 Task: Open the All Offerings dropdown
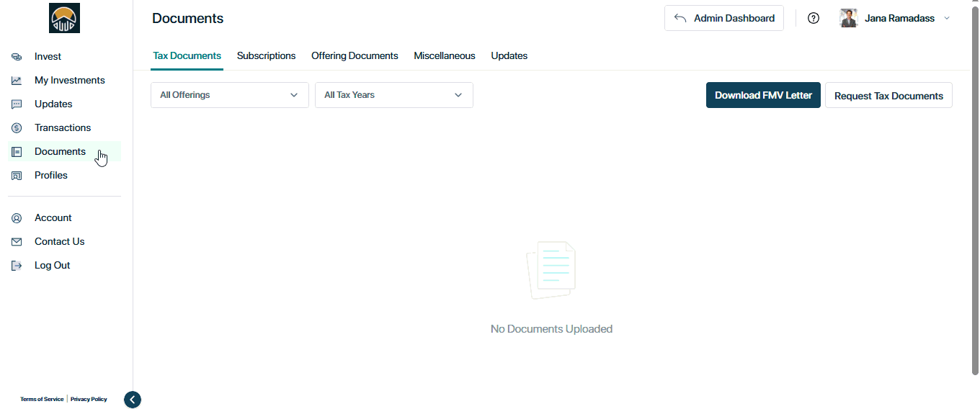230,95
